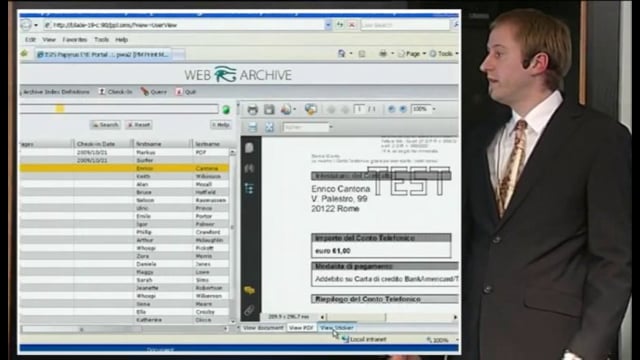Open the zoom percentage dropdown in PDF toolbar
640x360 pixels.
[x=434, y=109]
